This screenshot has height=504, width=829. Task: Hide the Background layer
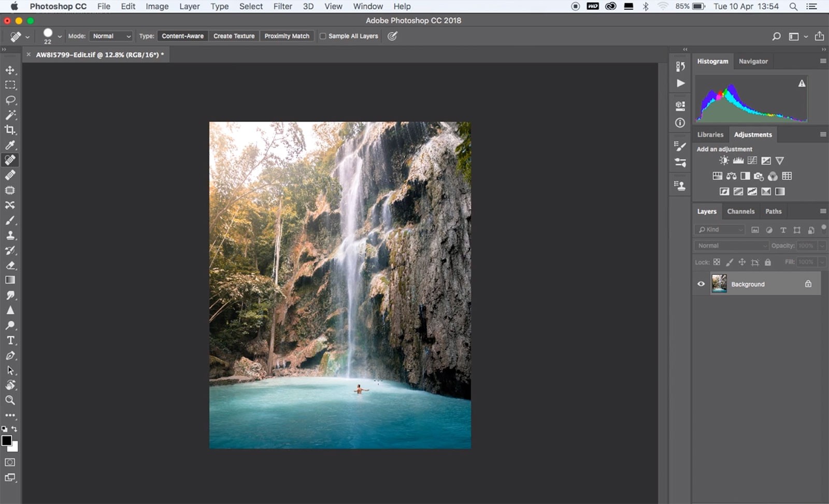(x=701, y=284)
